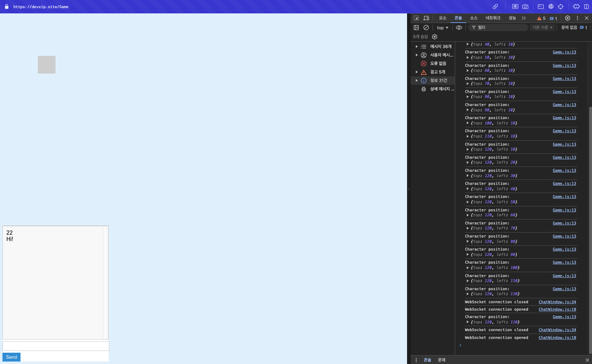Clear the console with the ban icon
The width and height of the screenshot is (592, 364).
pos(426,28)
